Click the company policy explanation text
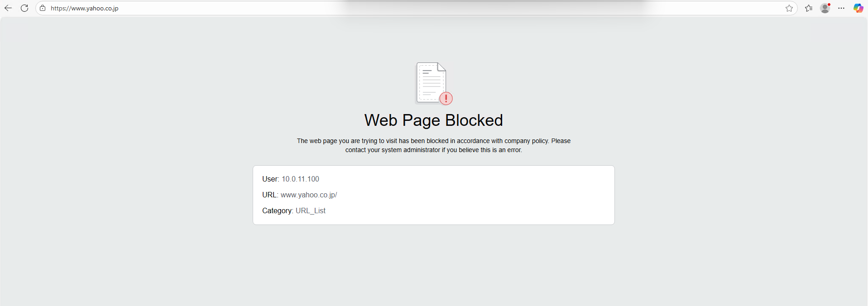 (433, 145)
